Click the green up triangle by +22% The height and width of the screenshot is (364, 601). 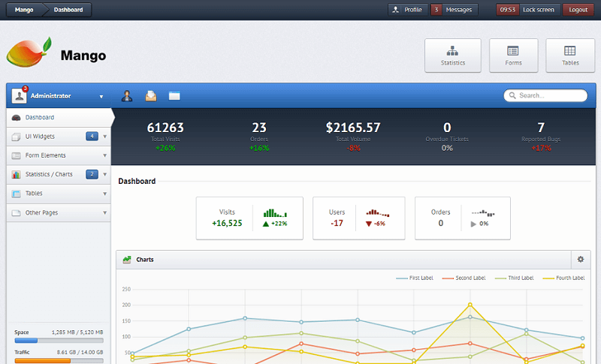[266, 224]
